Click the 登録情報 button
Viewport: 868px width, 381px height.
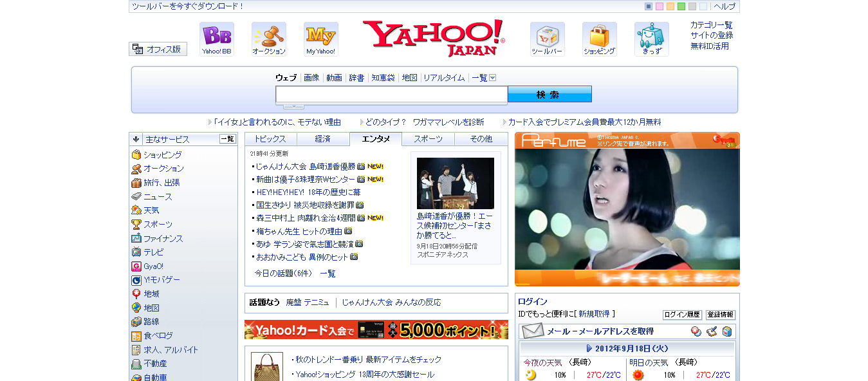[721, 315]
